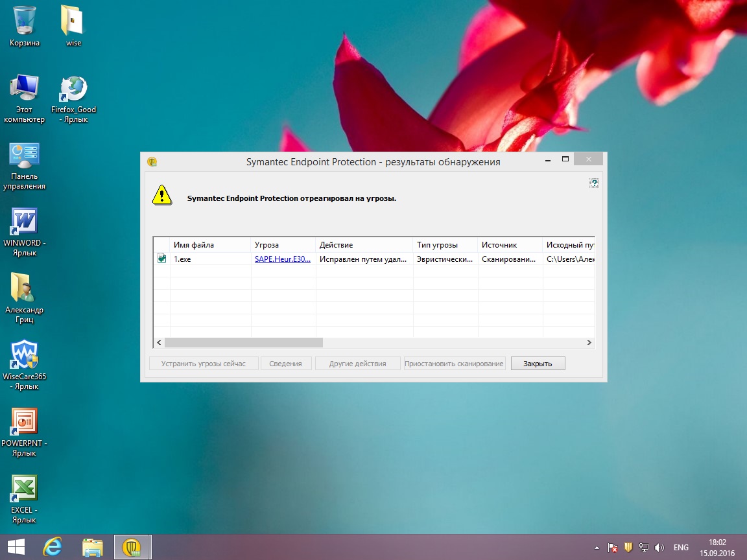Click the Закрыть button

(538, 364)
